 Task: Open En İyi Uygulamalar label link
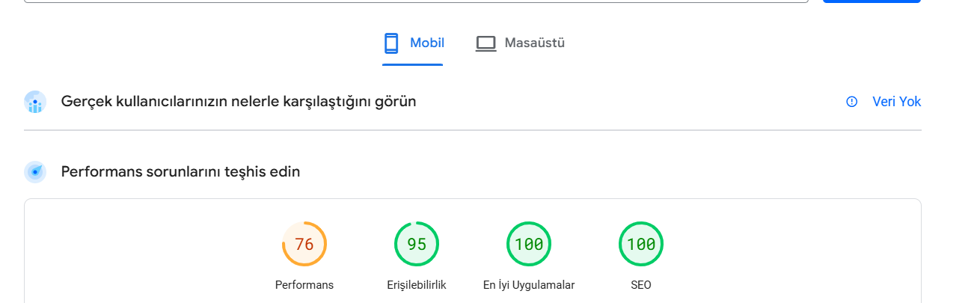pos(529,285)
